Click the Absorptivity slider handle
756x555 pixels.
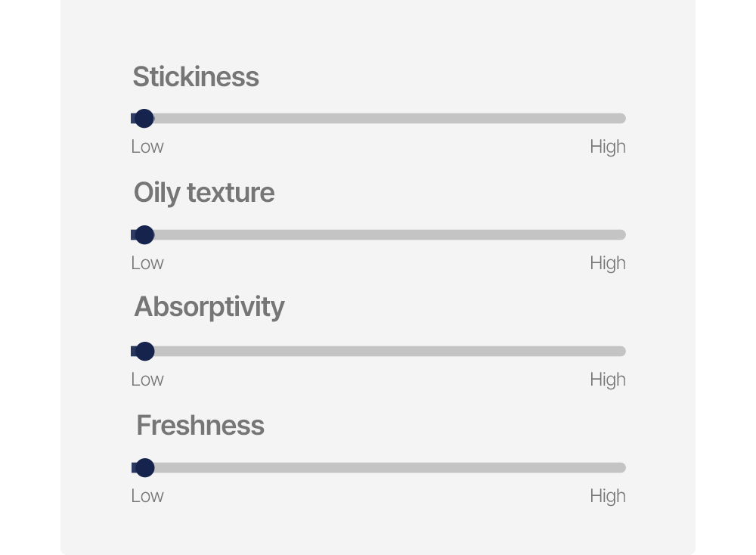(x=144, y=352)
